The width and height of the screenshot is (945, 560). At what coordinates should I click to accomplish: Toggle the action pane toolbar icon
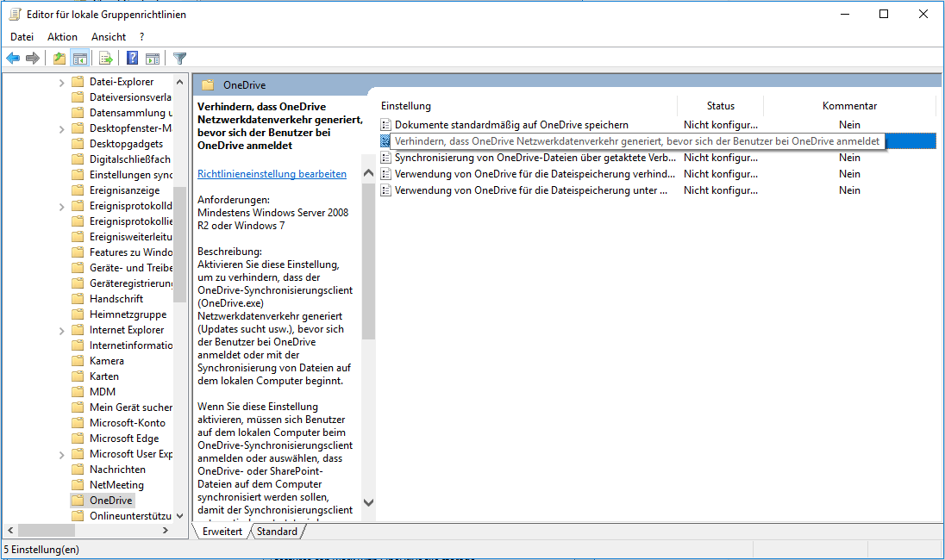153,59
